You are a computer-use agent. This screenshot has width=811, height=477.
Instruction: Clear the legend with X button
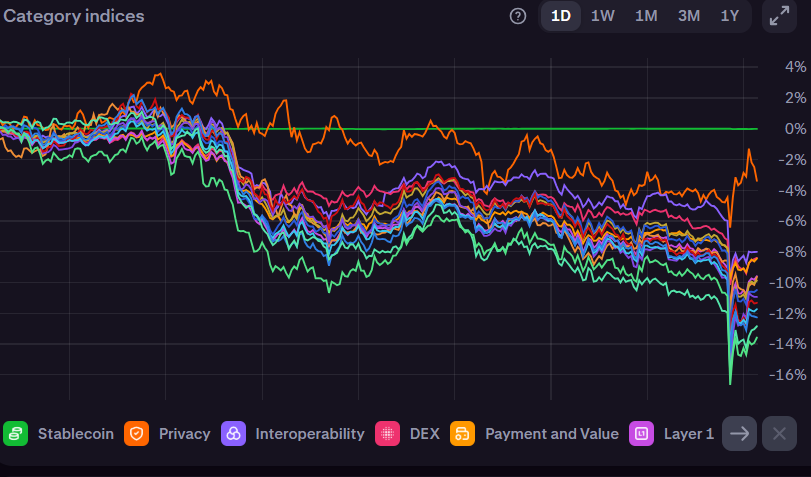pos(779,434)
